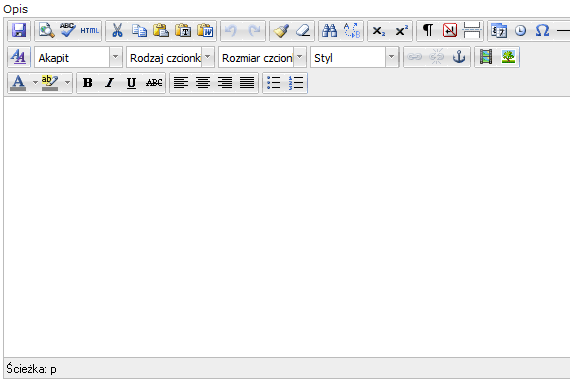Screen dimensions: 570x382
Task: Click the Rozmiar czcionki dropdown arrow
Action: pyautogui.click(x=300, y=57)
